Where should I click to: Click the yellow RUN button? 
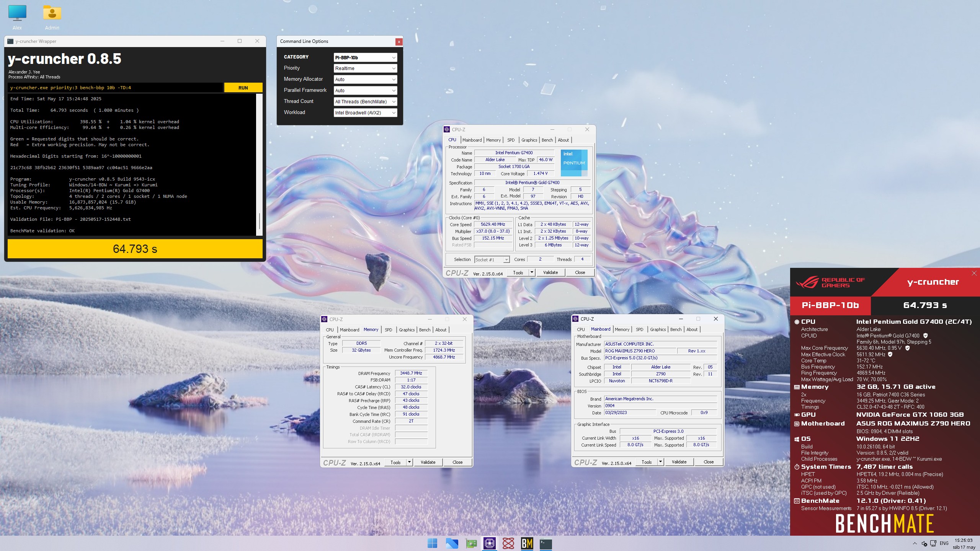(x=243, y=88)
